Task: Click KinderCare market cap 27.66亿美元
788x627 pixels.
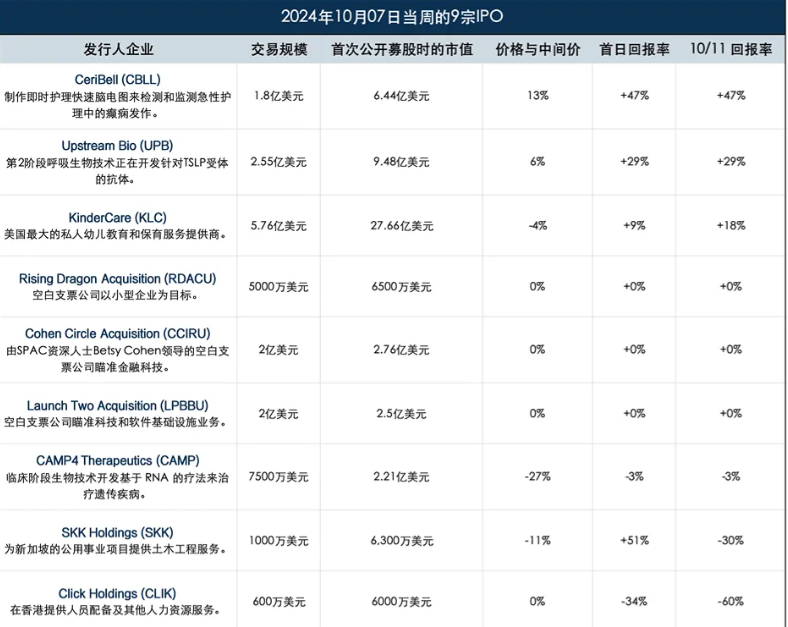Action: pyautogui.click(x=402, y=226)
